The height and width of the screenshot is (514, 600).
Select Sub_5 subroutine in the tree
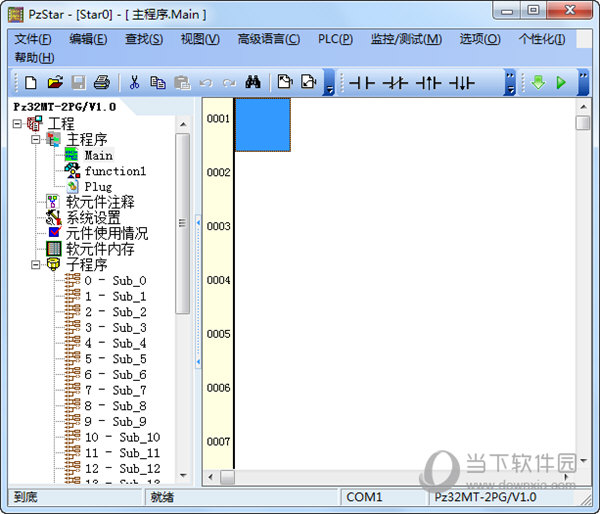pyautogui.click(x=115, y=359)
